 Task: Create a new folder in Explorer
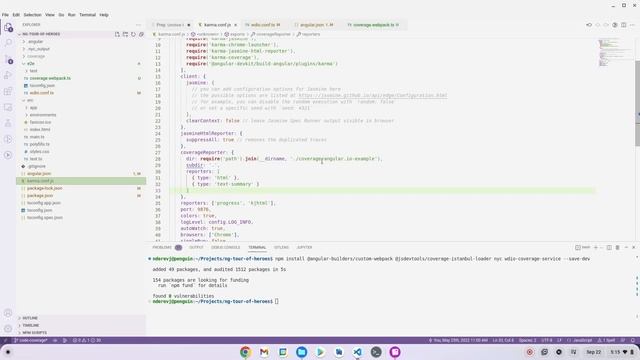[x=125, y=34]
